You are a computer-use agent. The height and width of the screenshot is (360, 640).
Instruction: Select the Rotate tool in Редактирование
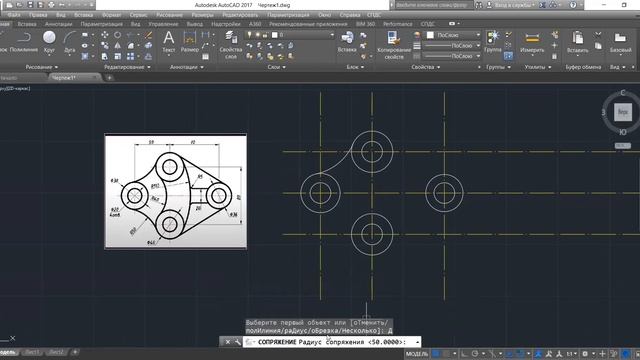118,35
